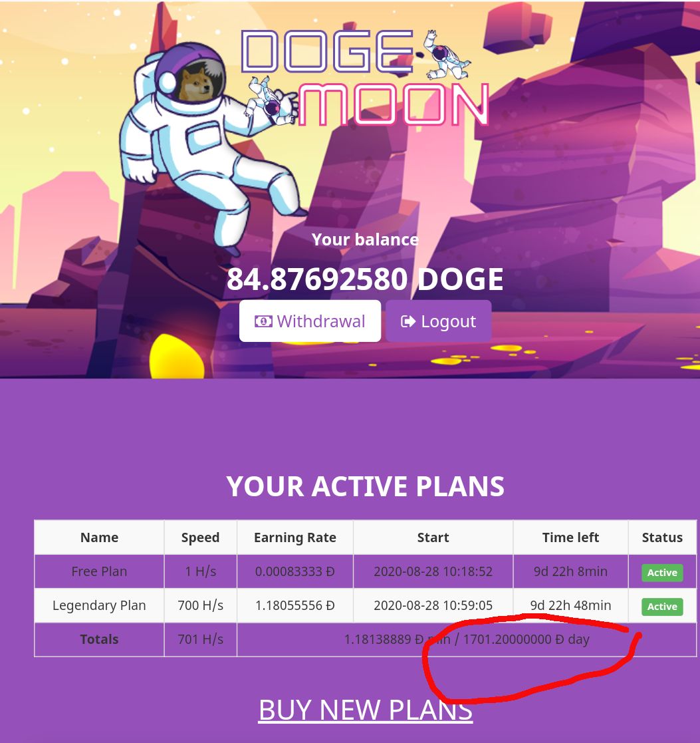Click the exit arrow icon on the Logout button

pos(408,321)
